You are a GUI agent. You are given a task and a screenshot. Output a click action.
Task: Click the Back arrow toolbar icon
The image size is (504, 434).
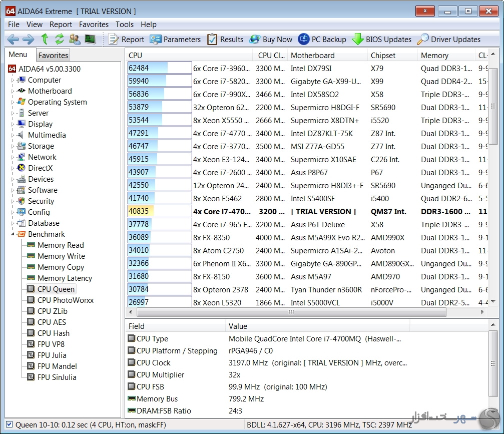[x=13, y=39]
